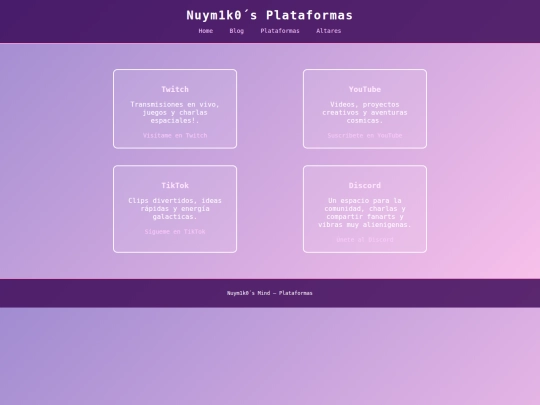Click the YouTube card heading

coord(365,89)
